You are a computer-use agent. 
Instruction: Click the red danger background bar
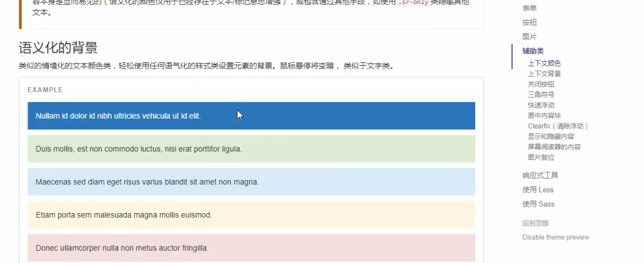[x=251, y=248]
